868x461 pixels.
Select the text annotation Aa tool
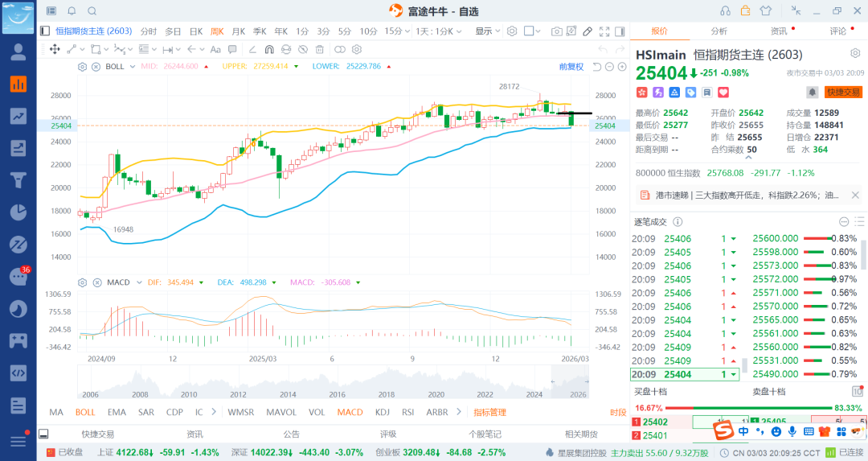pos(215,49)
